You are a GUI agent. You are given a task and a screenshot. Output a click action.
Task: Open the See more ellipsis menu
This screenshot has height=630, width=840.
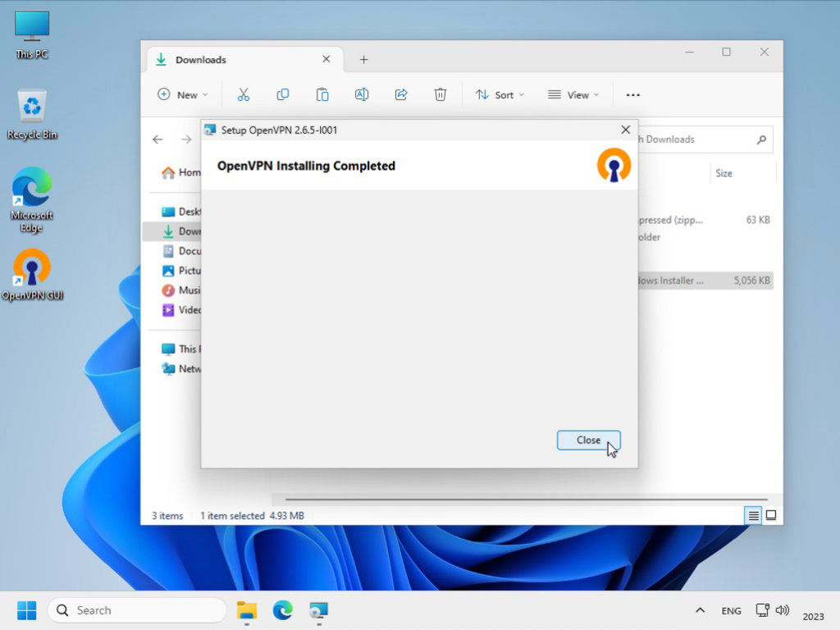(x=632, y=95)
